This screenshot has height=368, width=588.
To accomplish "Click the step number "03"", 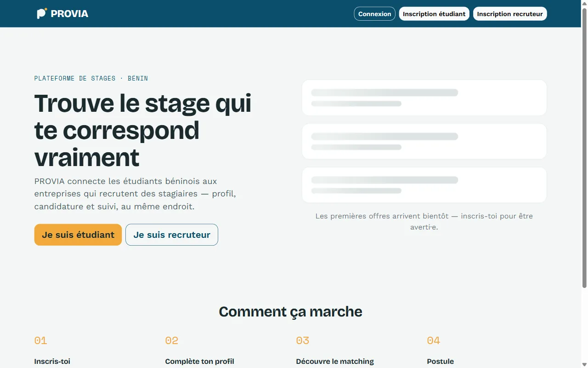I will pyautogui.click(x=302, y=340).
